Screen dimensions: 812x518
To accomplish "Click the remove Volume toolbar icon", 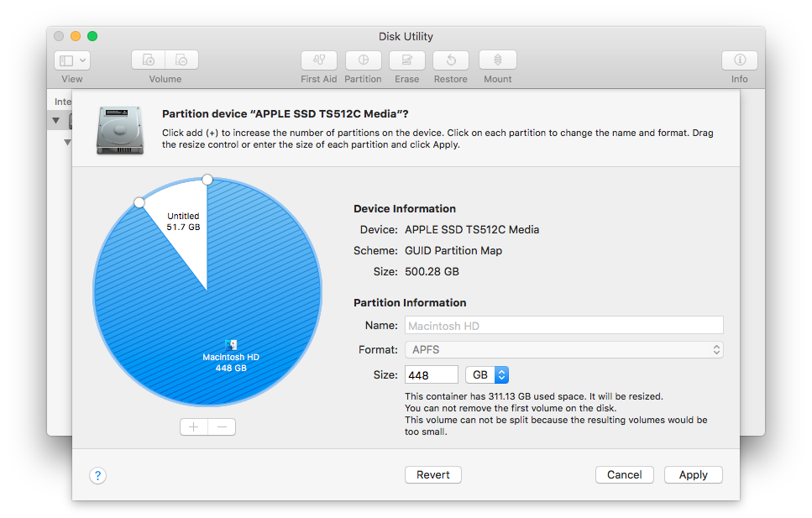I will (x=181, y=60).
